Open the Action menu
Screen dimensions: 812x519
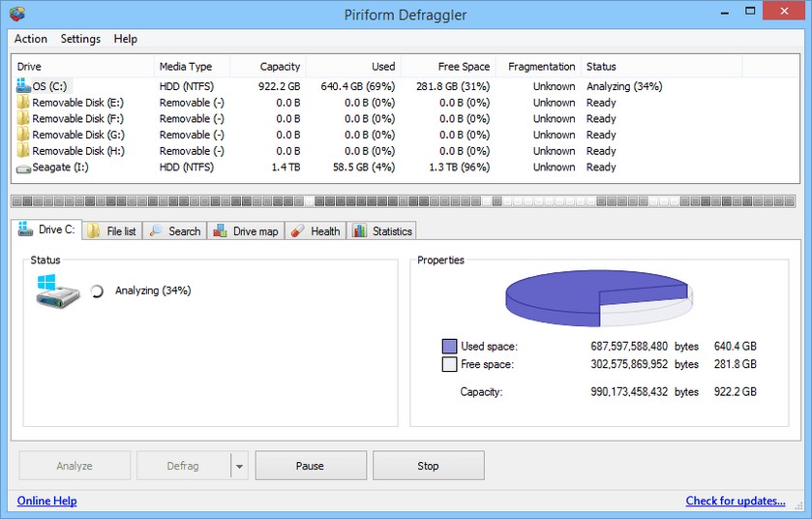[31, 39]
